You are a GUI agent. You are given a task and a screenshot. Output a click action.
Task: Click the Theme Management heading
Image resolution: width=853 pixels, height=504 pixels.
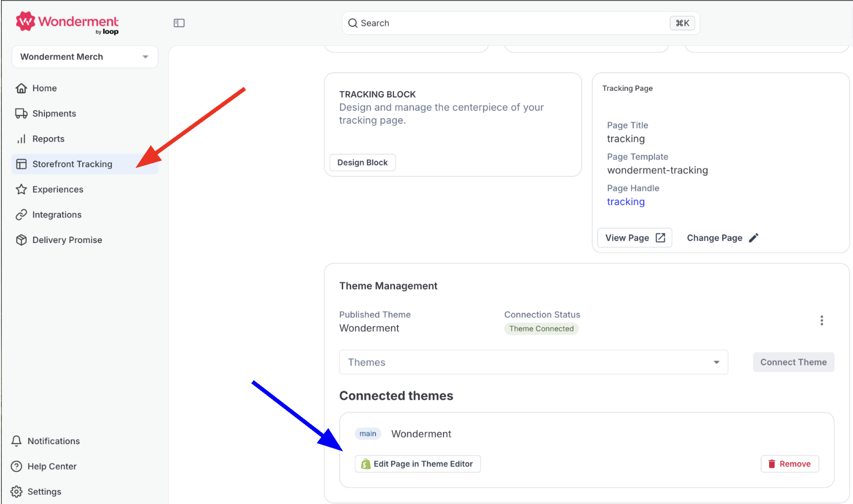[389, 286]
